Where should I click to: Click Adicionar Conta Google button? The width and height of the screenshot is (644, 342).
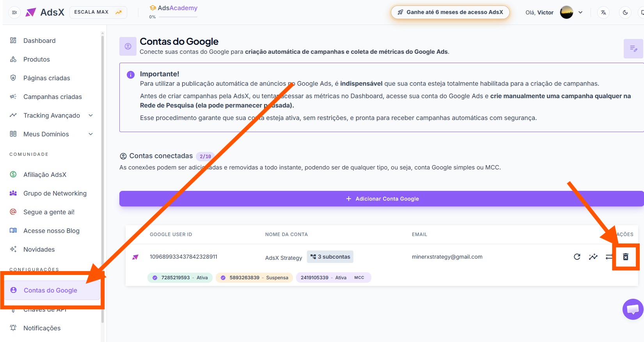pyautogui.click(x=381, y=199)
